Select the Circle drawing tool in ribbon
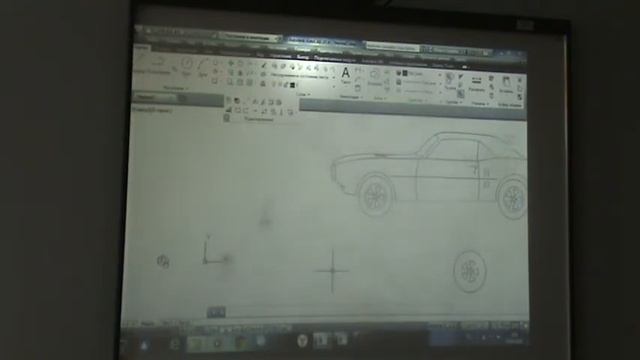 187,64
